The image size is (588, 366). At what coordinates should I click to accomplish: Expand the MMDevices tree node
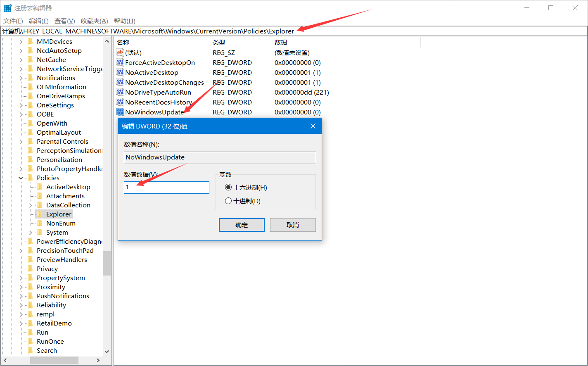[x=21, y=41]
